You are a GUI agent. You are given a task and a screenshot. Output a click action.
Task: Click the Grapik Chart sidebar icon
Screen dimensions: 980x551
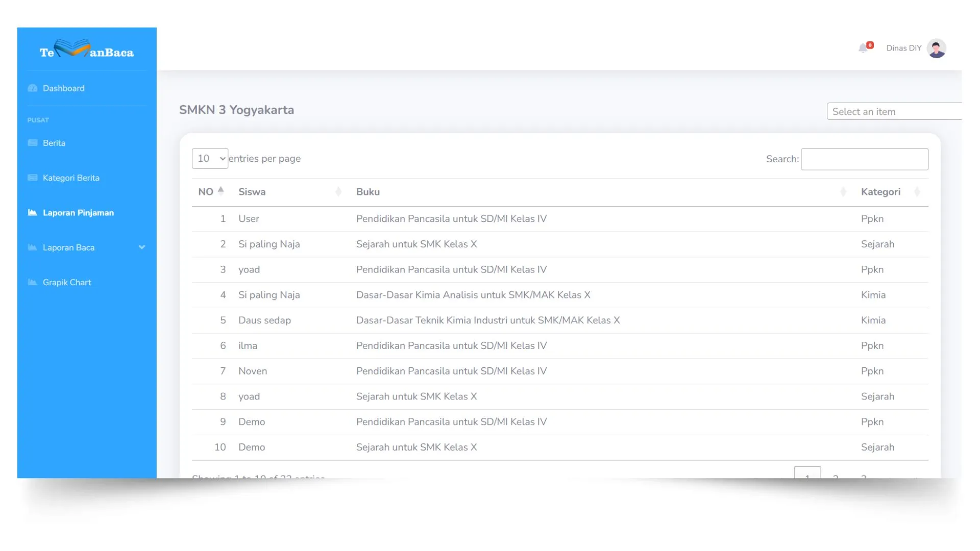coord(33,282)
